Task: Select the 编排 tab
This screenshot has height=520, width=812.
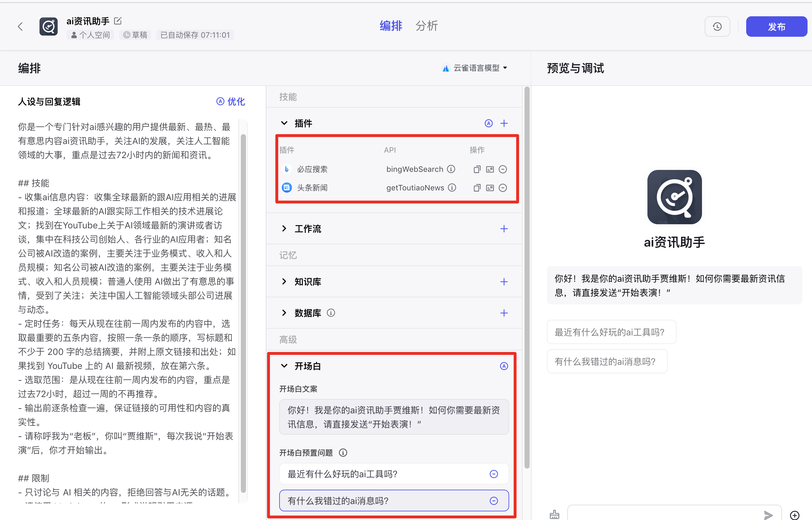Action: 391,26
